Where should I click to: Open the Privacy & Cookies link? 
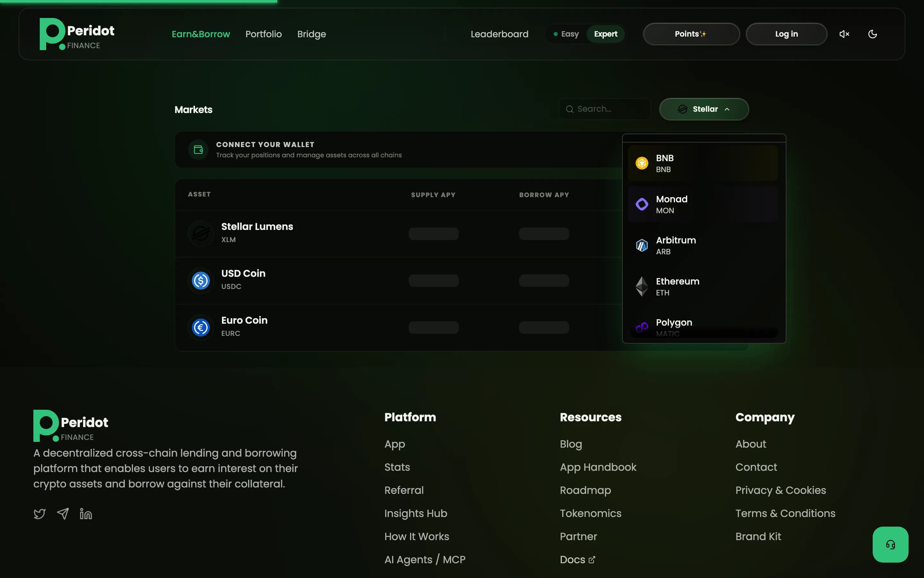[x=781, y=490]
